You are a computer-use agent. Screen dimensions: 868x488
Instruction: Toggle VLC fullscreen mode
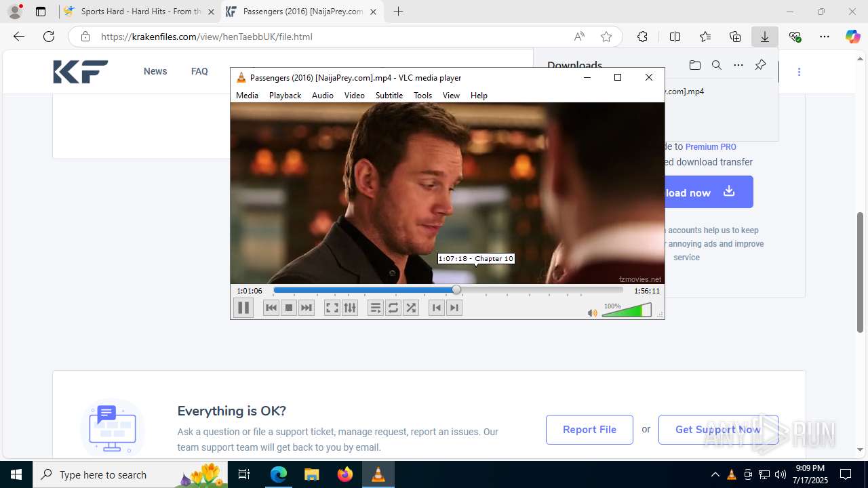click(x=332, y=308)
